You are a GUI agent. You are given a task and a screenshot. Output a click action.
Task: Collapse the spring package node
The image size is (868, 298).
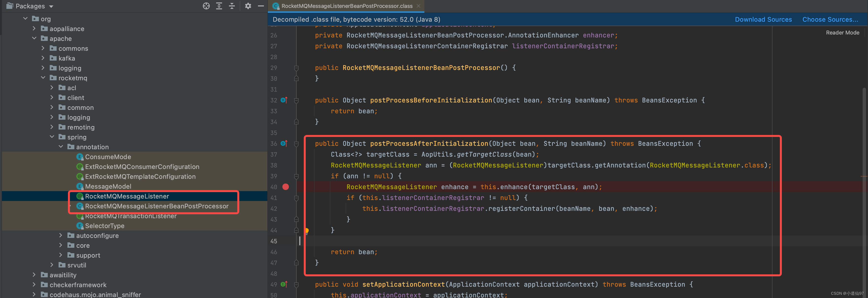point(51,136)
